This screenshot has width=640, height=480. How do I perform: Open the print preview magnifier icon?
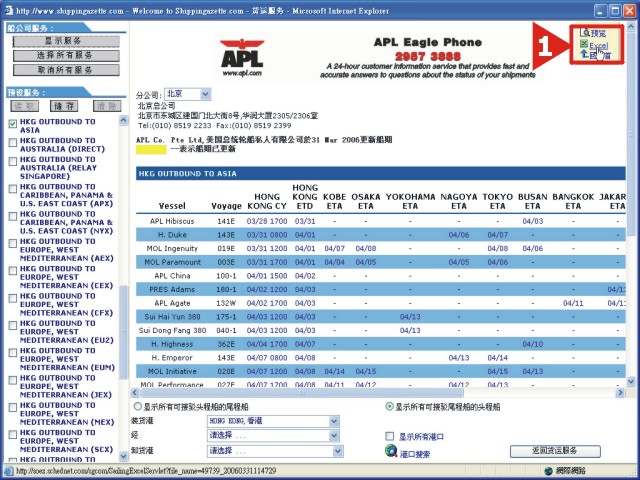tap(585, 33)
